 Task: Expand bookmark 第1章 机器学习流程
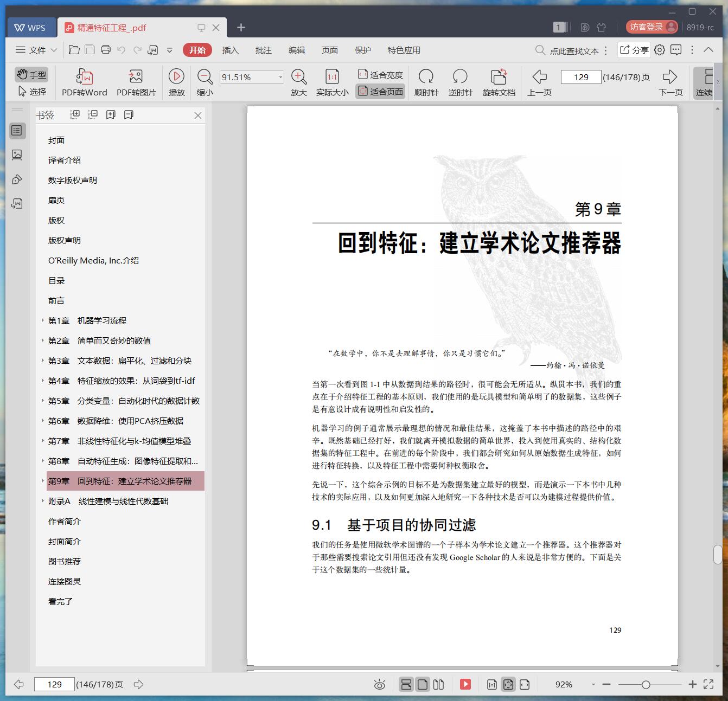pos(43,320)
